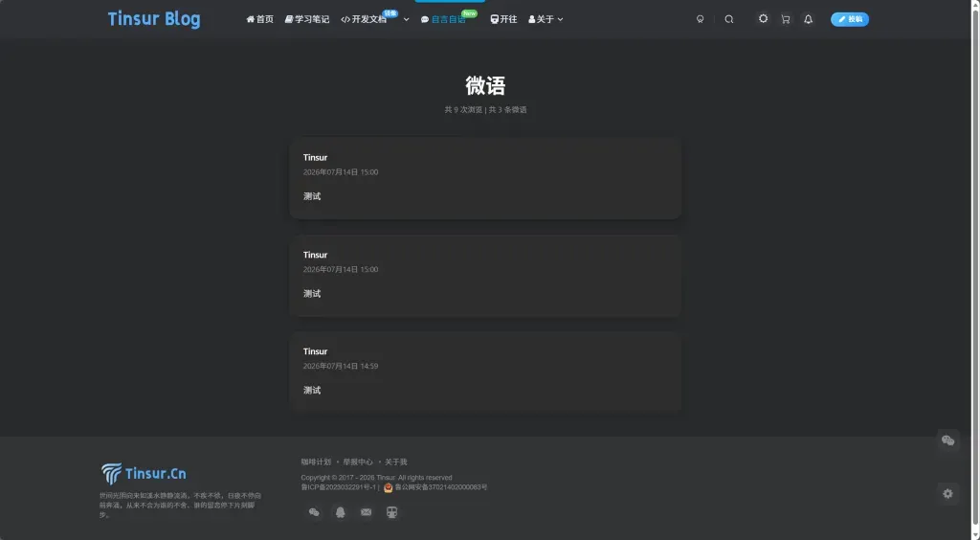Click the blue 投稿 button

pos(850,19)
